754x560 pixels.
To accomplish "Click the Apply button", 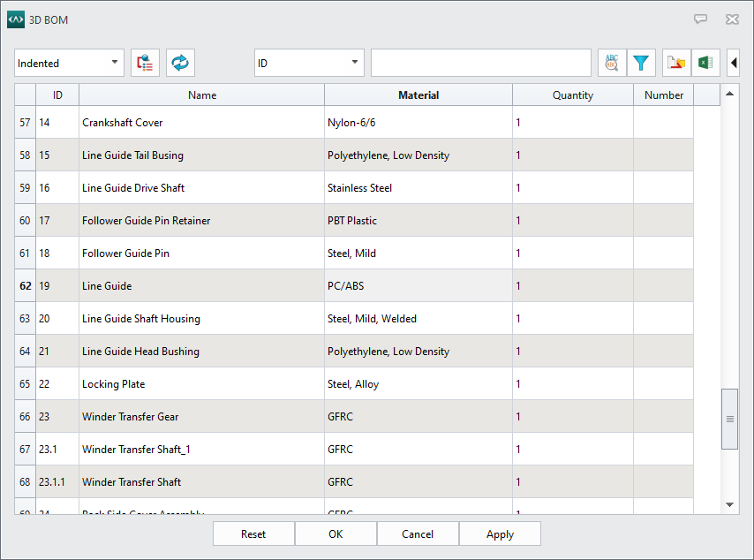I will click(x=500, y=534).
